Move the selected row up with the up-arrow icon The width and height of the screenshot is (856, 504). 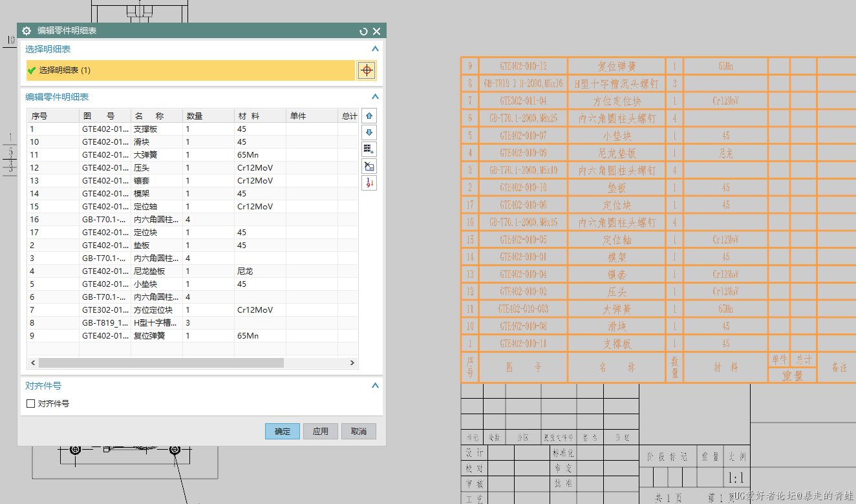pyautogui.click(x=369, y=116)
